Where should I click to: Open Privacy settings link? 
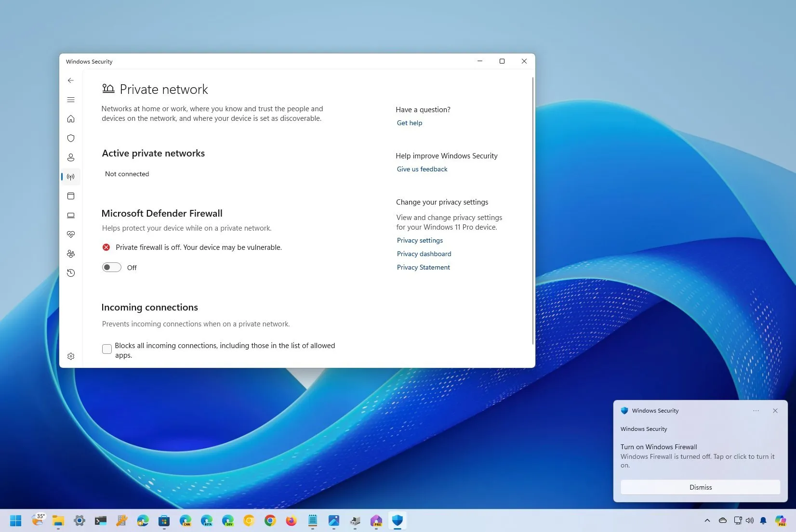click(420, 240)
